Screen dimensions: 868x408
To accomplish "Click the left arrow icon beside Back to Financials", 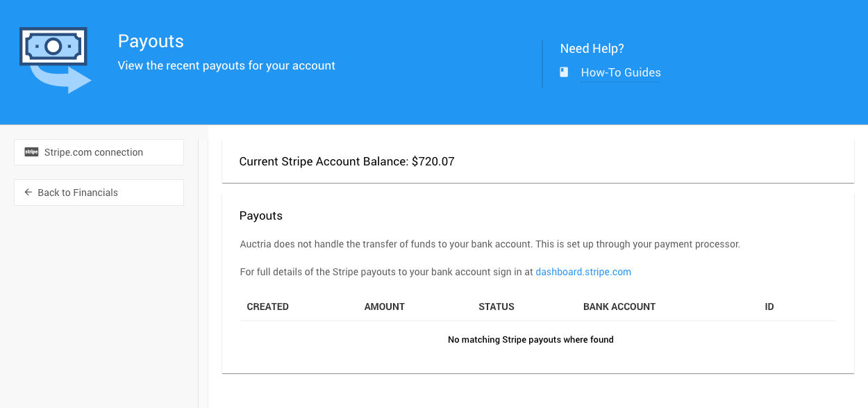I will [28, 193].
